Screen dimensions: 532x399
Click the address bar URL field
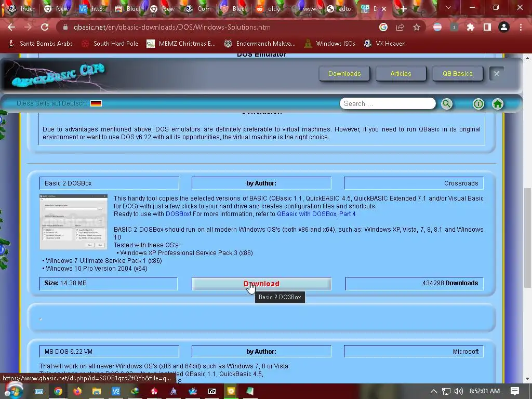click(217, 27)
